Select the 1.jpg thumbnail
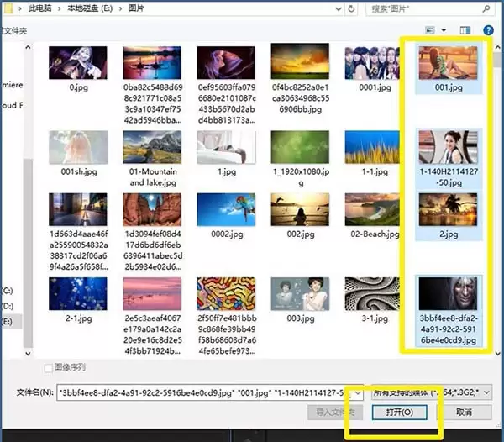 click(x=226, y=147)
